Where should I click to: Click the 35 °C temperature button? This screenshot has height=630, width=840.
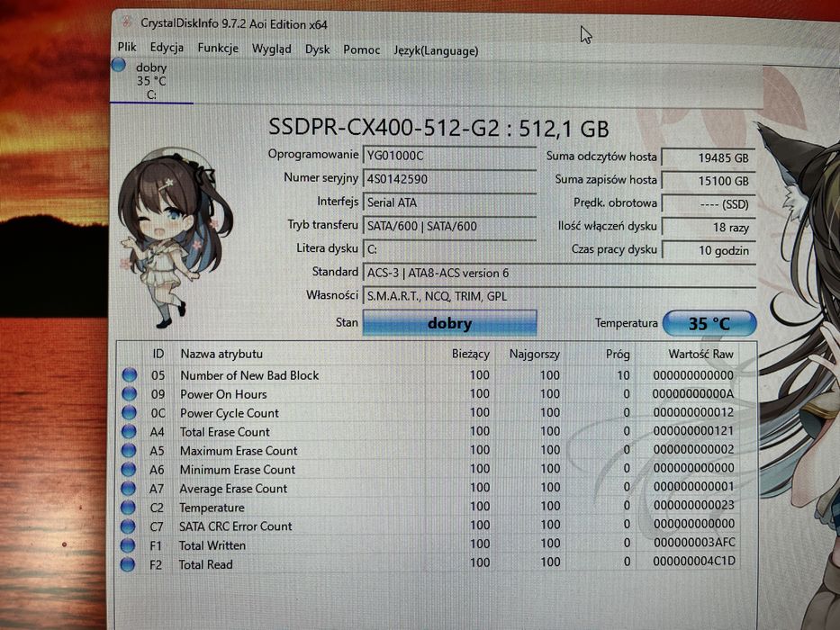pos(709,324)
